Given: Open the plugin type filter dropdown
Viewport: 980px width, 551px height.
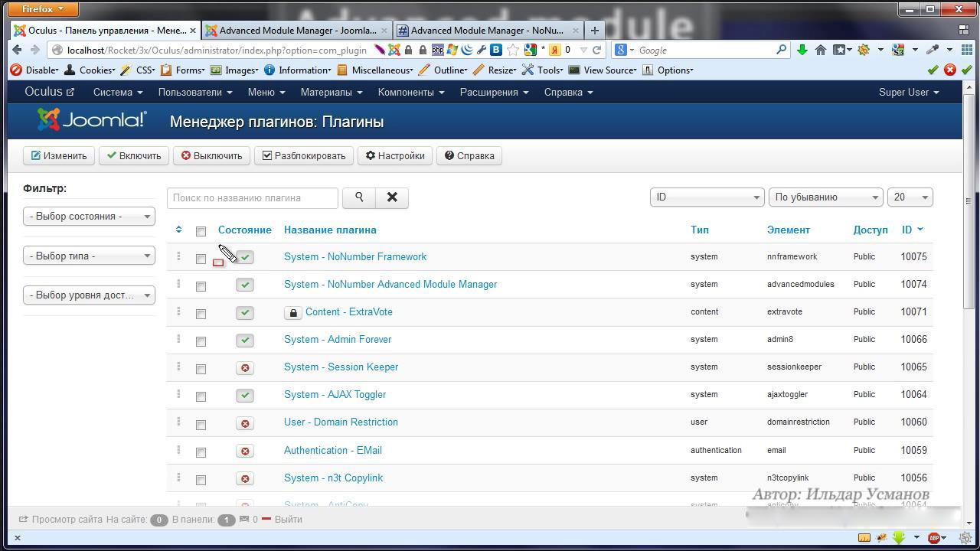Looking at the screenshot, I should pos(89,256).
